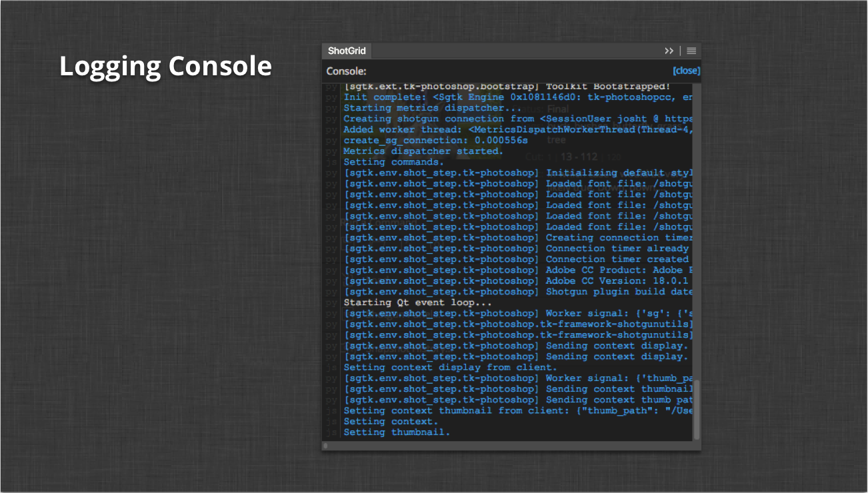
Task: Select the 'Connection timer created' log line
Action: coord(517,259)
